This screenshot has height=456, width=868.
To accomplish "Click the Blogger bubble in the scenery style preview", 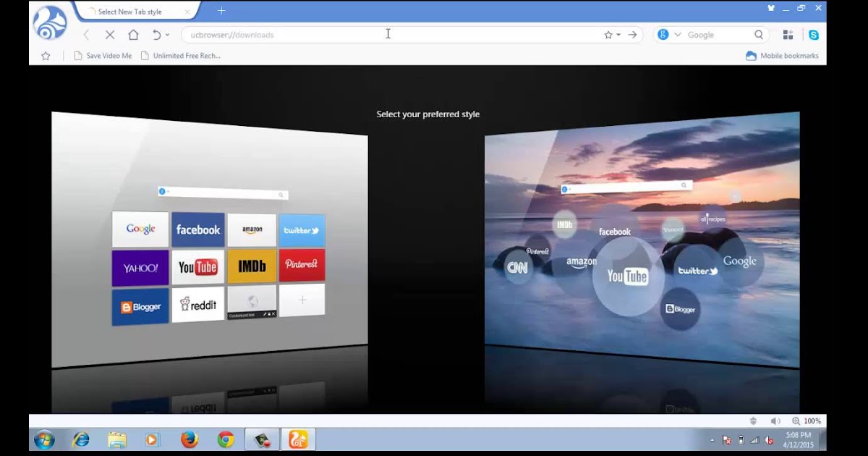I will tap(680, 309).
